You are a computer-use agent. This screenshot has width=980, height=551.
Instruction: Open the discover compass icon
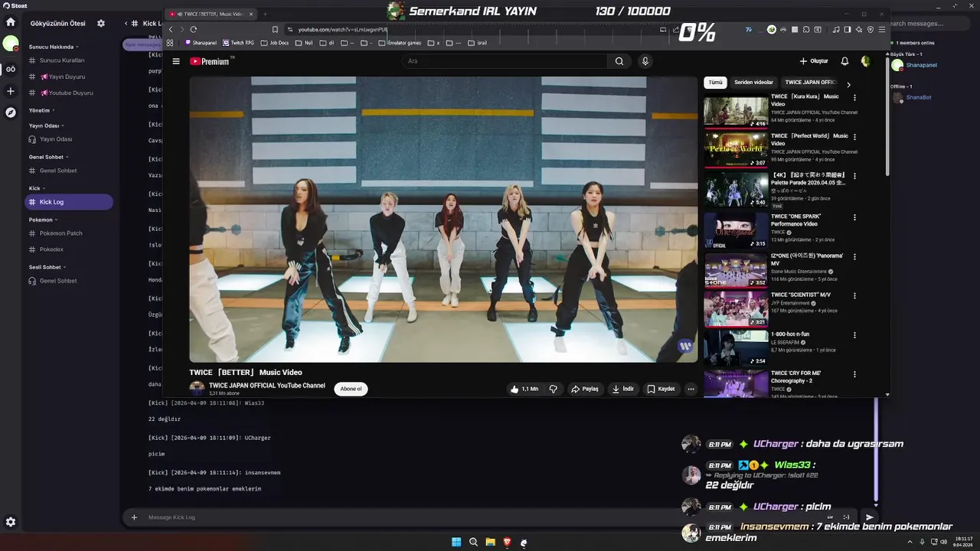tap(11, 112)
